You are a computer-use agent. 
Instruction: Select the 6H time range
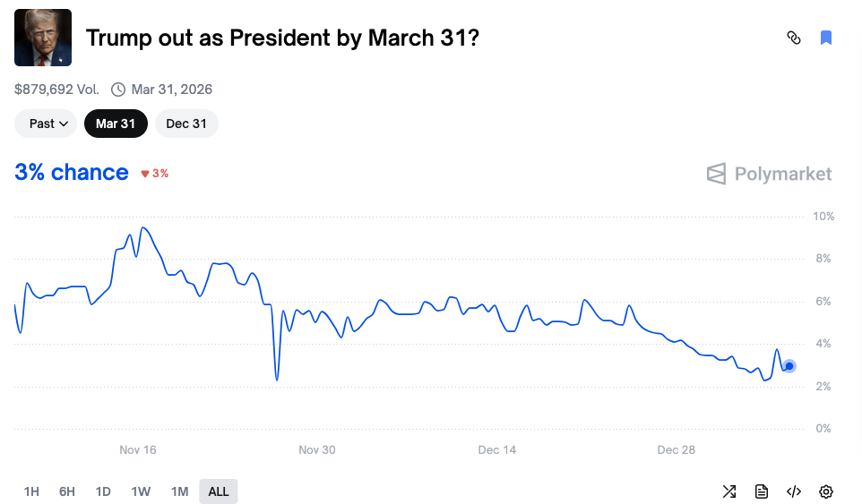[x=67, y=491]
